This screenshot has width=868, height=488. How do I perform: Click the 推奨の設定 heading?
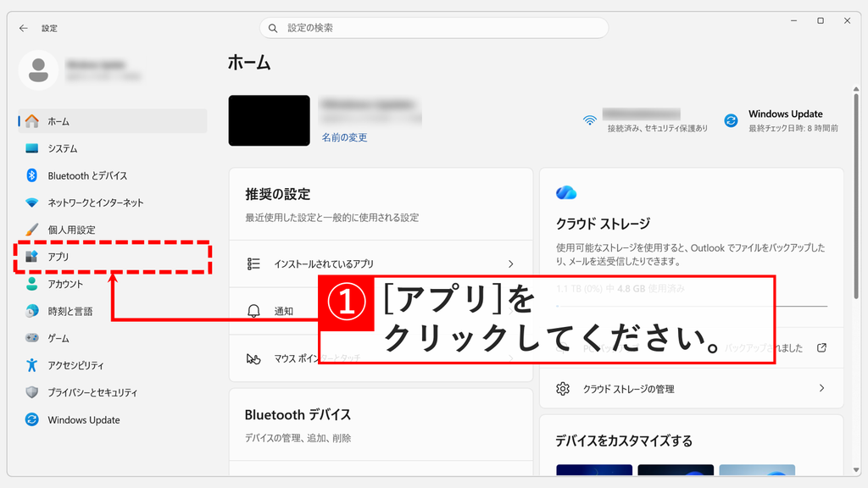click(x=278, y=194)
